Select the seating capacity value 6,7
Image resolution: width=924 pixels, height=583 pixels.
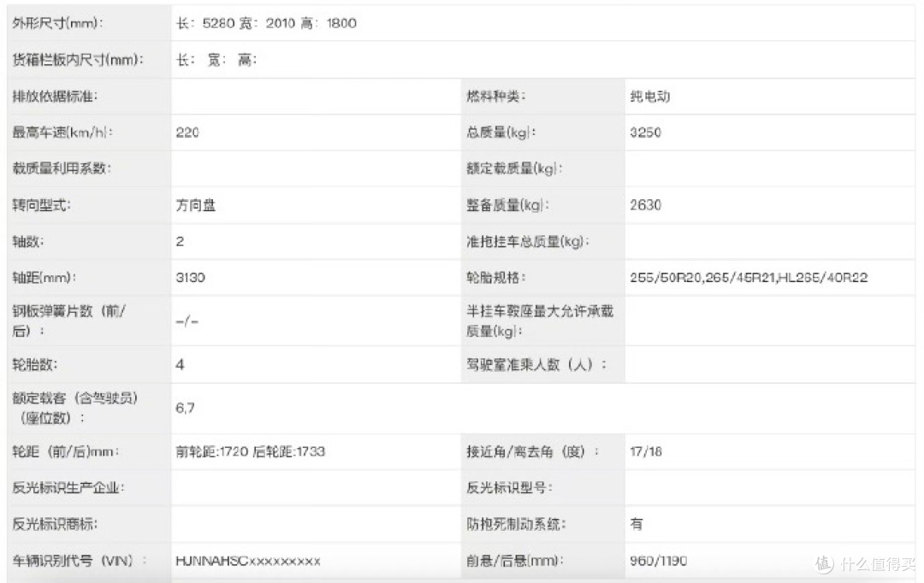(x=187, y=409)
